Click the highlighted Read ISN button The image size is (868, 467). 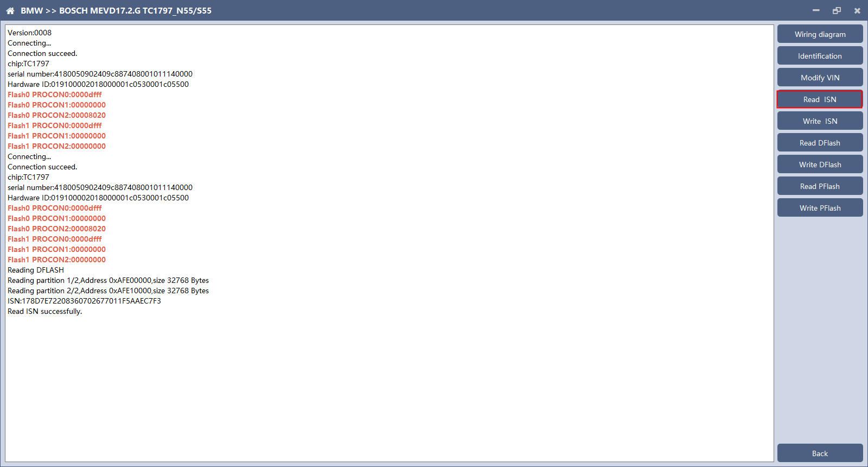coord(820,99)
